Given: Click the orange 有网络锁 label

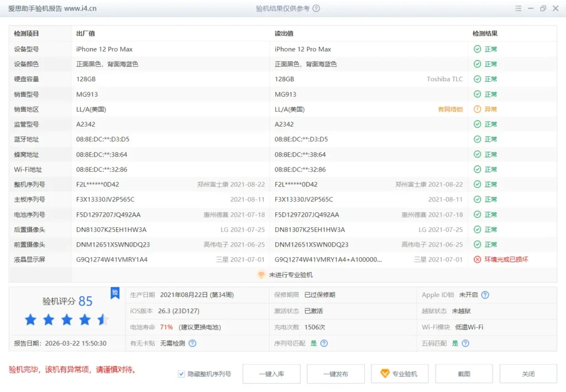Looking at the screenshot, I should 450,109.
